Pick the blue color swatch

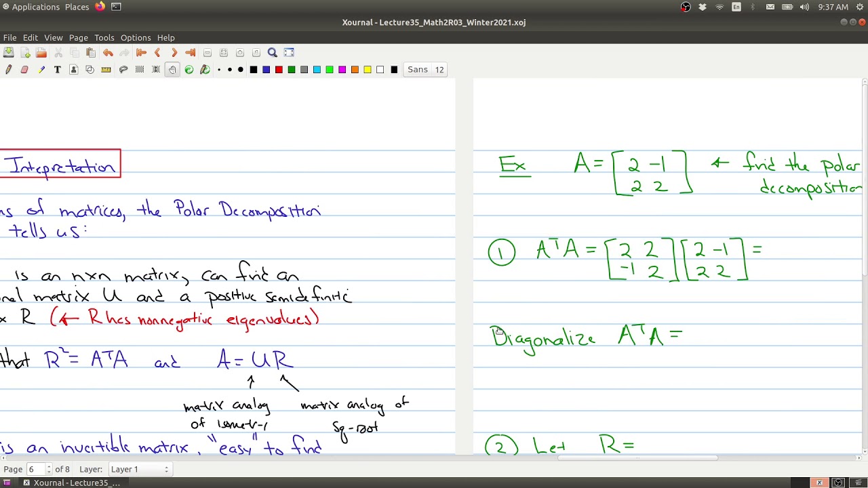click(x=267, y=70)
